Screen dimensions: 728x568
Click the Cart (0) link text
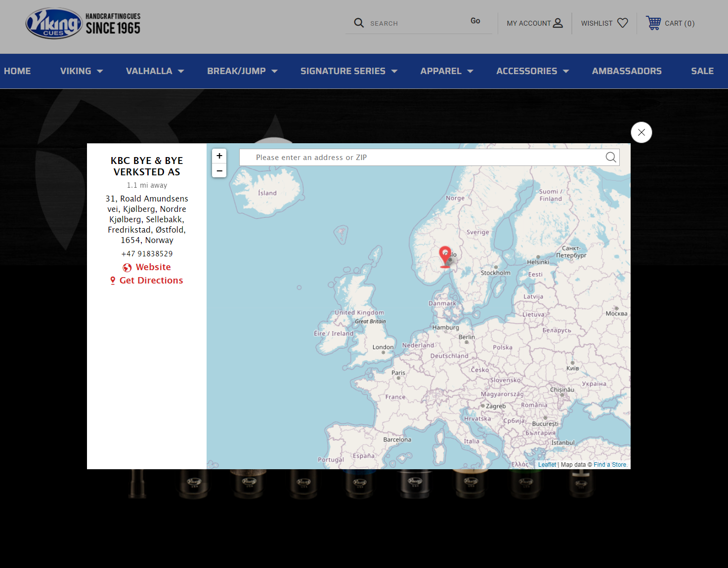pos(680,23)
